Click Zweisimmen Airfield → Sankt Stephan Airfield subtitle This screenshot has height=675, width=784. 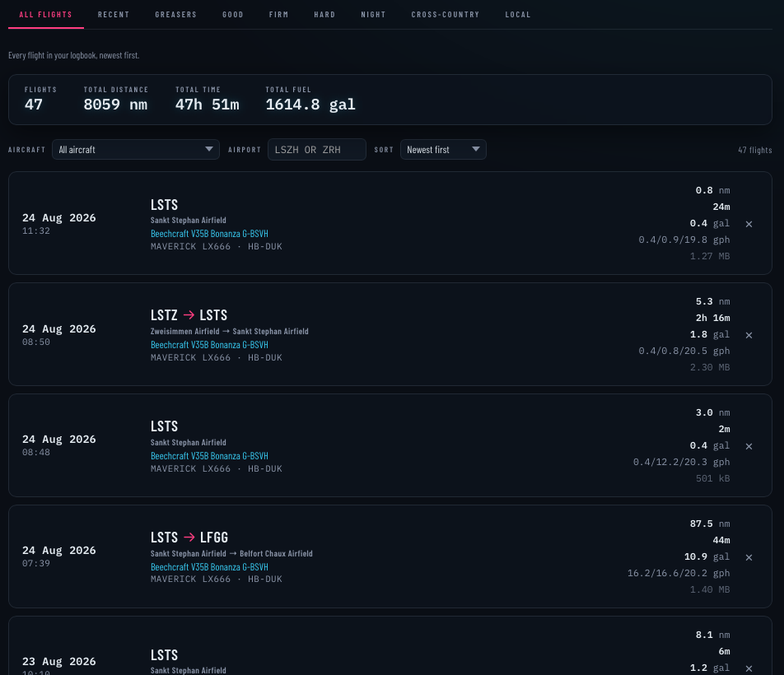[x=230, y=331]
